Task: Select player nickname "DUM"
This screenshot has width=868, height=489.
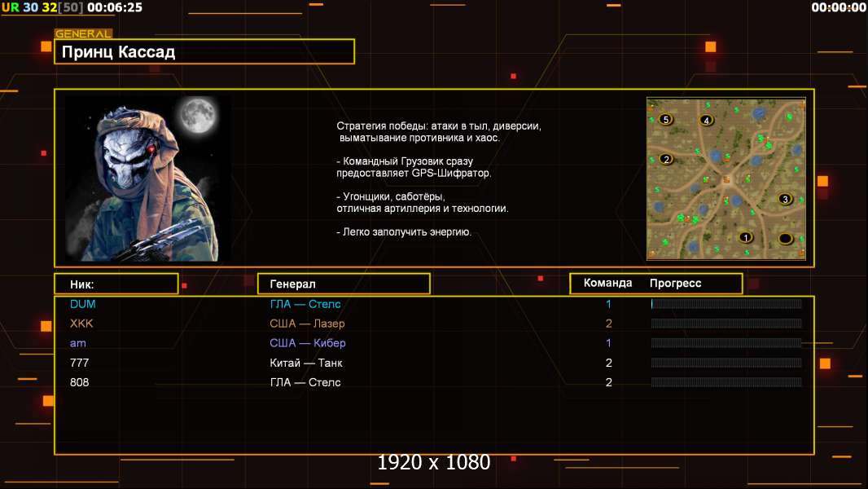Action: click(82, 304)
